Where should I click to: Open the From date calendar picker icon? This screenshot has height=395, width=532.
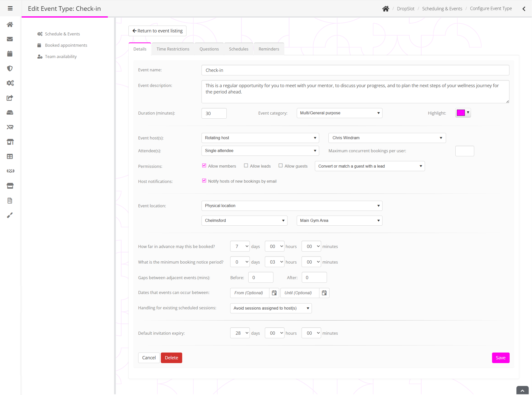pos(274,293)
